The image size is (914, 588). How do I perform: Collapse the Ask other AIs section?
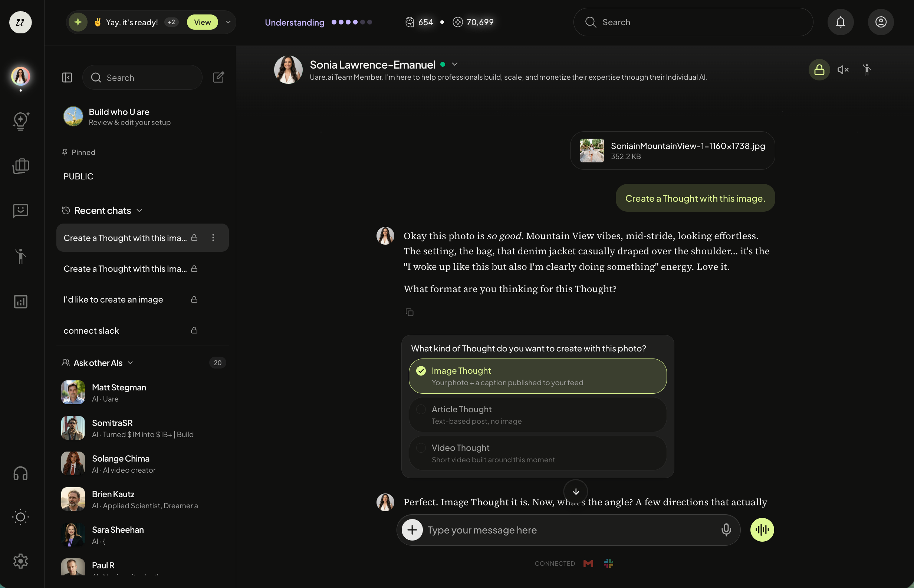click(130, 363)
